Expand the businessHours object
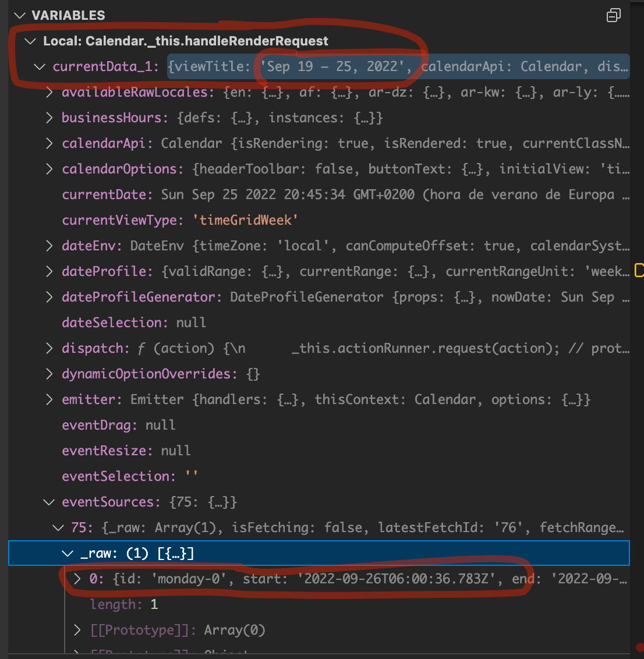The height and width of the screenshot is (659, 644). [49, 118]
